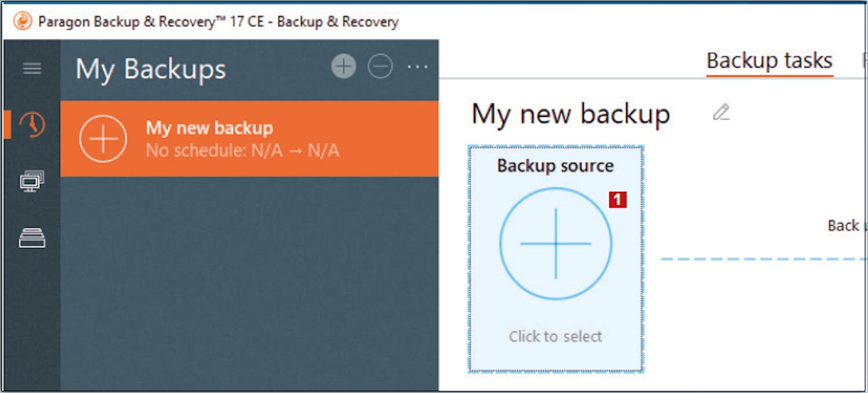Select the clock backup history sidebar icon
868x393 pixels.
tap(32, 125)
